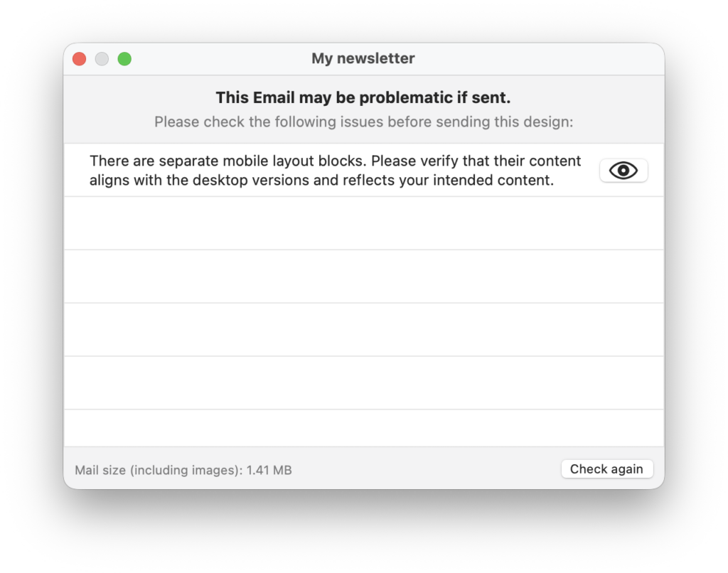The width and height of the screenshot is (728, 573).
Task: Select the fourth empty row in the issue list
Action: tap(363, 383)
